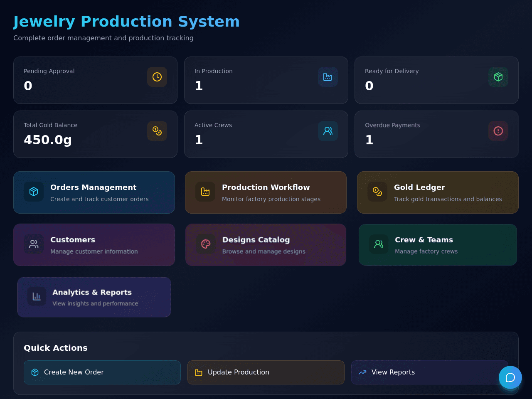Click the palette icon in Designs Catalog tile
This screenshot has width=532, height=399.
tap(206, 244)
